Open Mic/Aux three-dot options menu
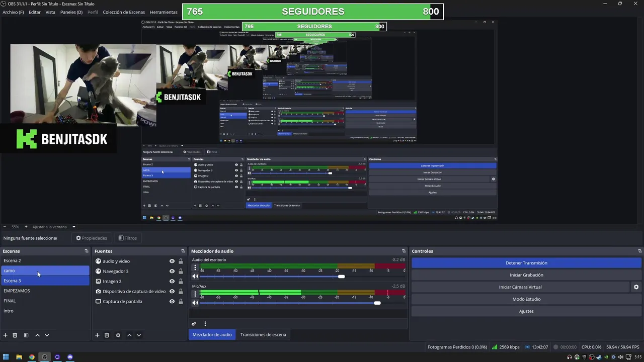The image size is (644, 362). click(195, 294)
